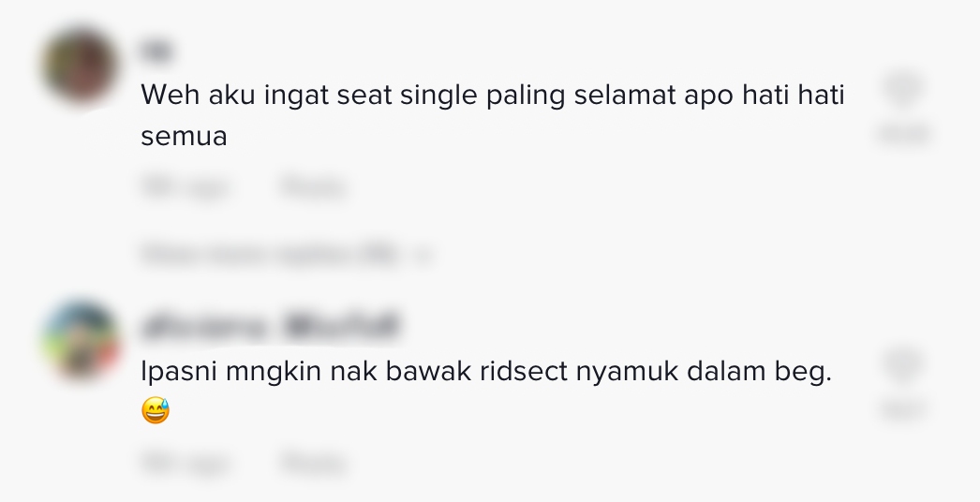Like the 'Ipasni mngkin nak bawak ridsect' comment
The height and width of the screenshot is (502, 980).
[x=903, y=365]
